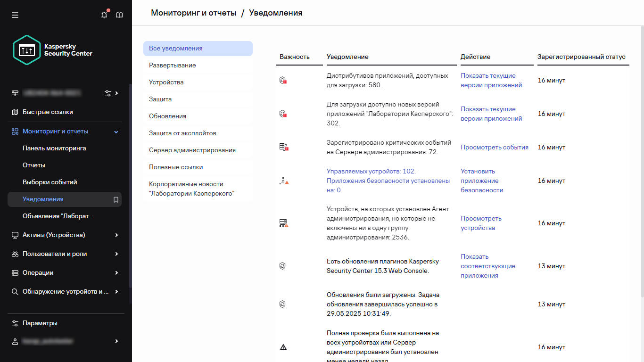Click the server connection settings icon beside server name
The image size is (644, 362).
[x=108, y=93]
